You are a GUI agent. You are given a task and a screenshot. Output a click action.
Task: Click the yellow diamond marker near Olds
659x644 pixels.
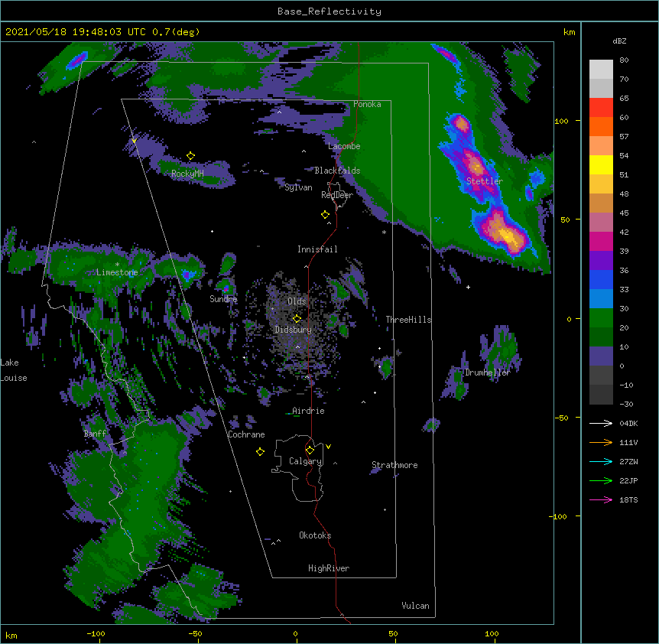[297, 318]
